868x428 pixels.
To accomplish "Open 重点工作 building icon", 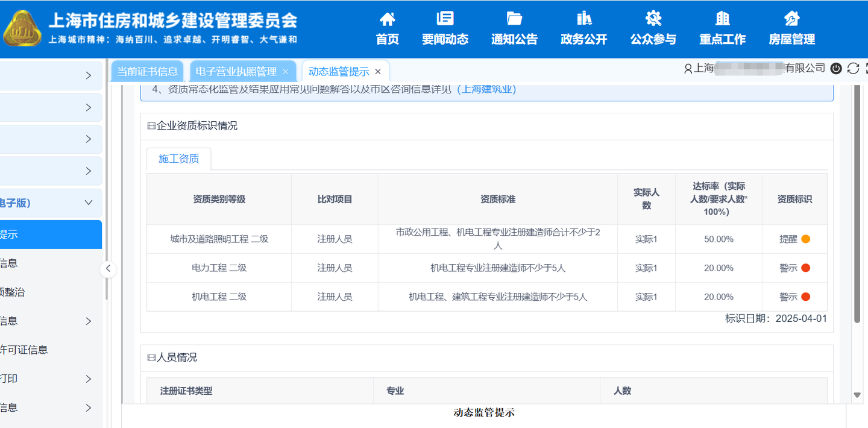I will tap(722, 19).
